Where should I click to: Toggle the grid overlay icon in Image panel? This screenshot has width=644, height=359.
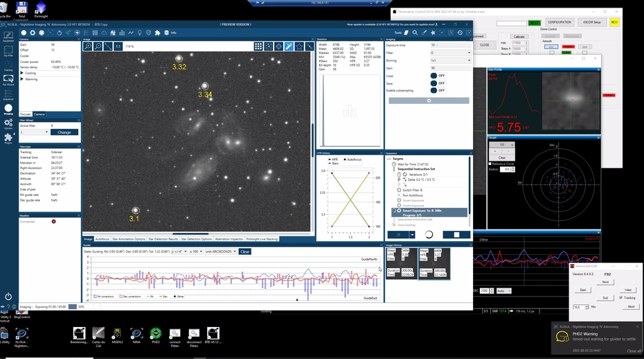coord(258,46)
